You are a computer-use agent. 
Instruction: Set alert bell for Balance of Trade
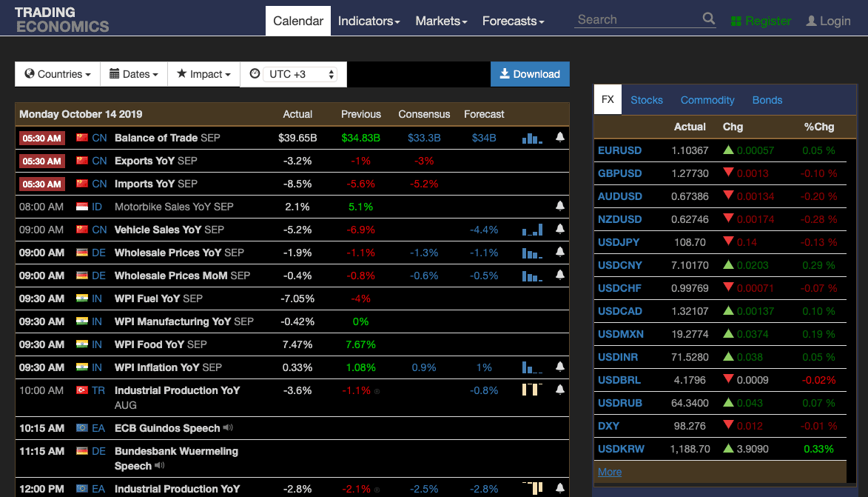[x=560, y=138]
